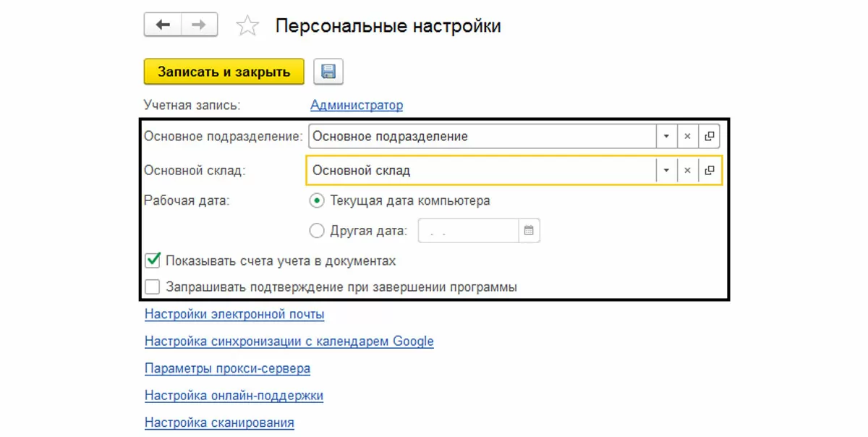The height and width of the screenshot is (437, 868).
Task: Open Настройки электронной почты link
Action: pos(234,314)
